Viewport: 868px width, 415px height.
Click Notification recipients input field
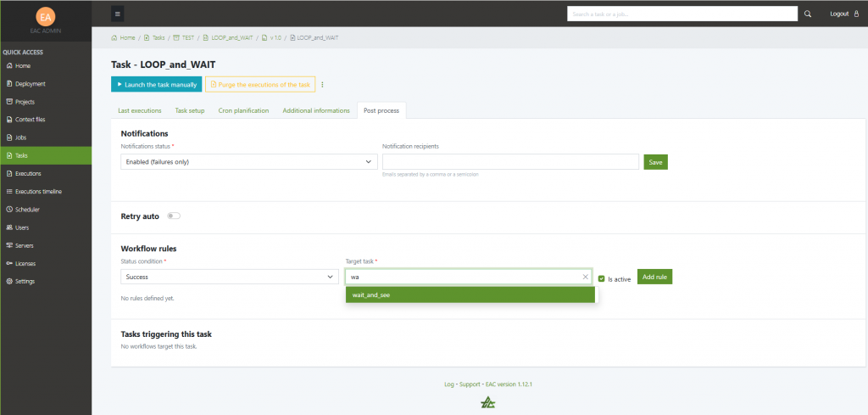click(510, 162)
